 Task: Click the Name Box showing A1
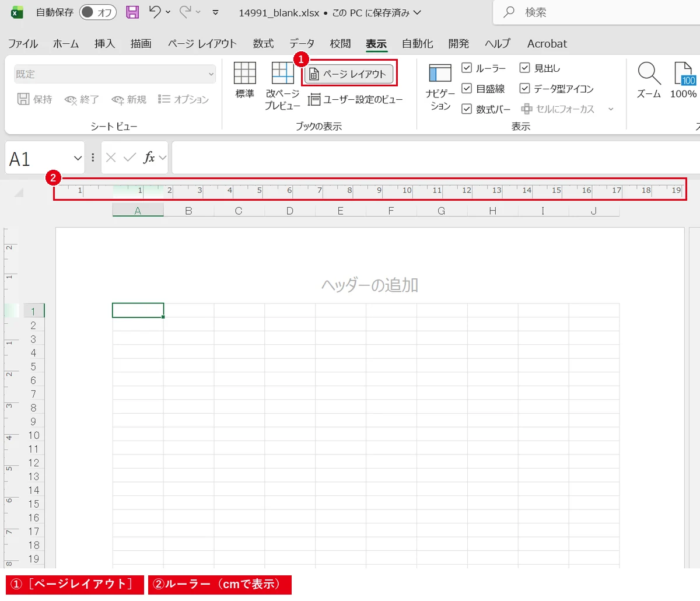pyautogui.click(x=38, y=158)
